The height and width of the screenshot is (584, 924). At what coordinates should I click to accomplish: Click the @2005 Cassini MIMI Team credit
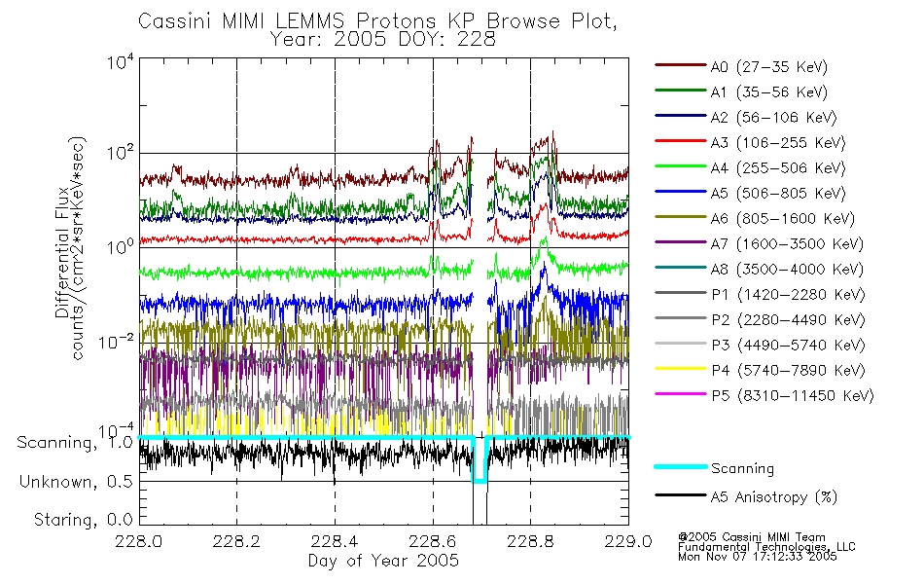[752, 537]
